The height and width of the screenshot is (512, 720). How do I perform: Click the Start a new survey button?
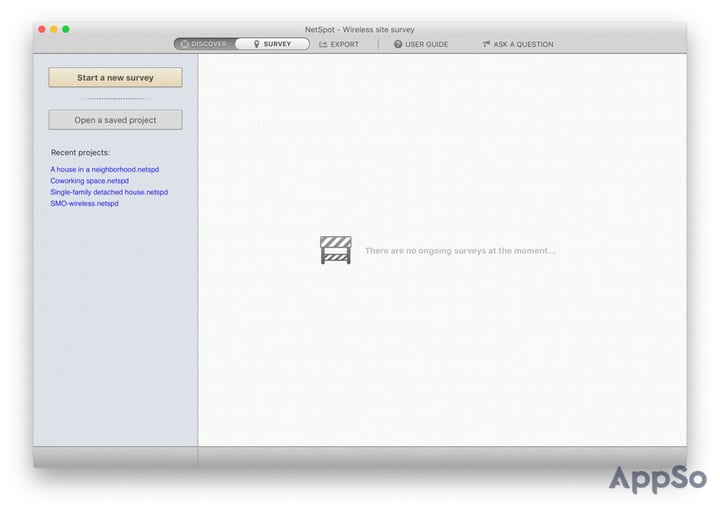click(115, 78)
